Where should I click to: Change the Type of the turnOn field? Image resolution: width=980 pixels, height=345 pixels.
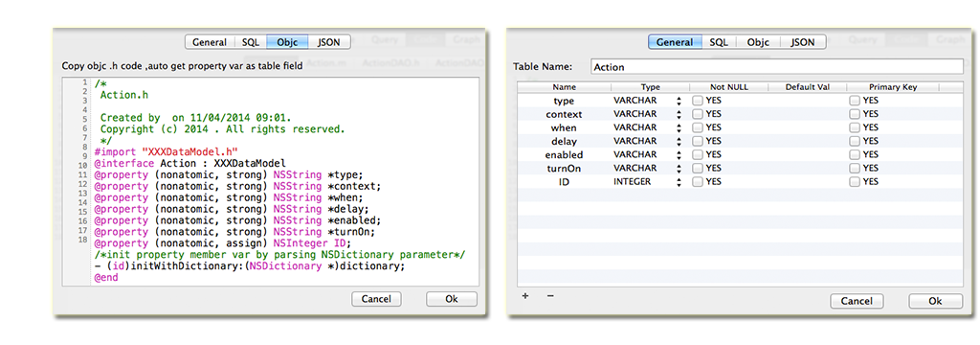(679, 169)
